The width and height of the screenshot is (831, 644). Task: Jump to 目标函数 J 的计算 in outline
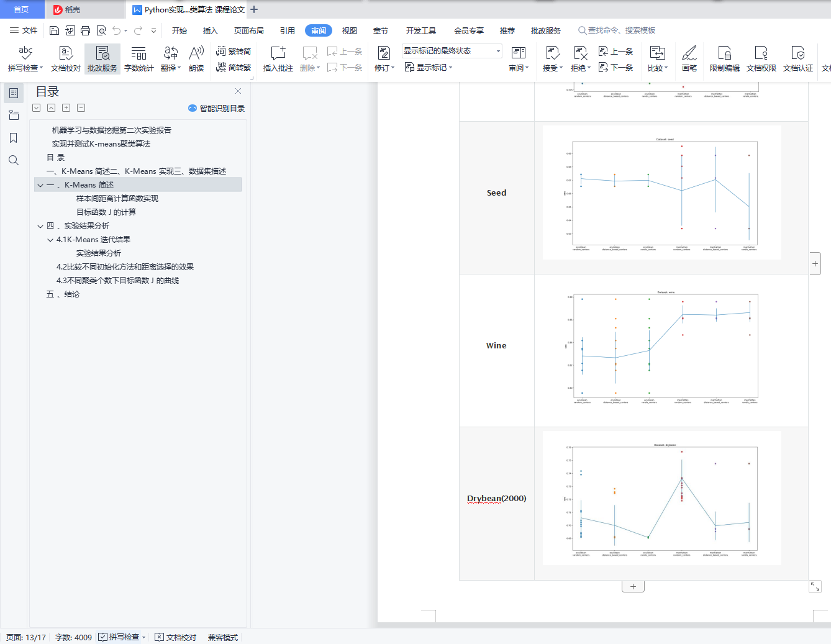106,212
